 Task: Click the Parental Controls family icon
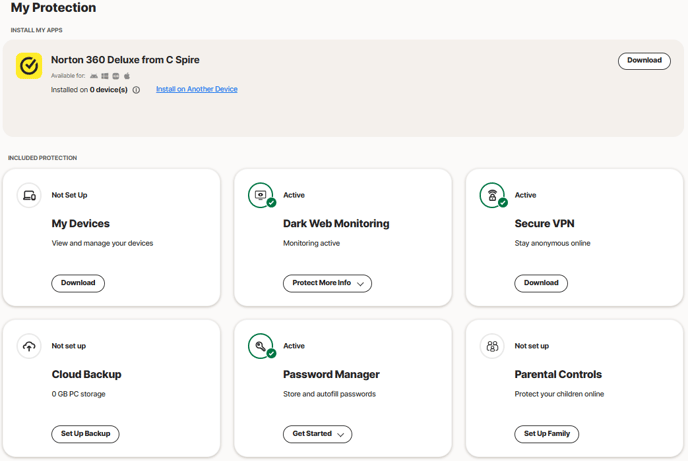492,346
